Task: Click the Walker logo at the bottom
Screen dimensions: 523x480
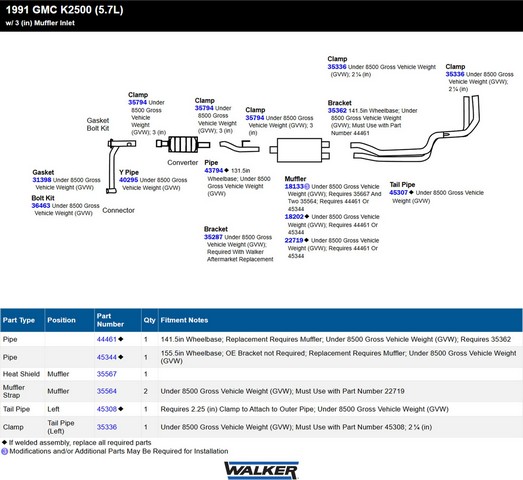Action: [x=261, y=470]
